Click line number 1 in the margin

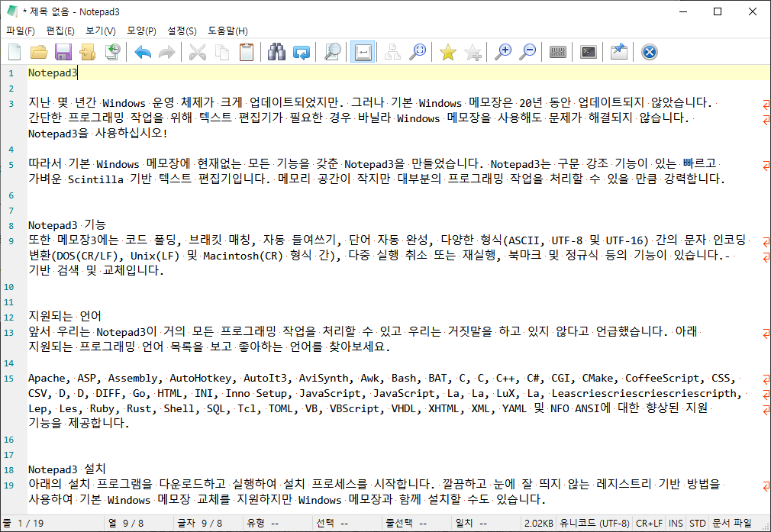pos(11,73)
